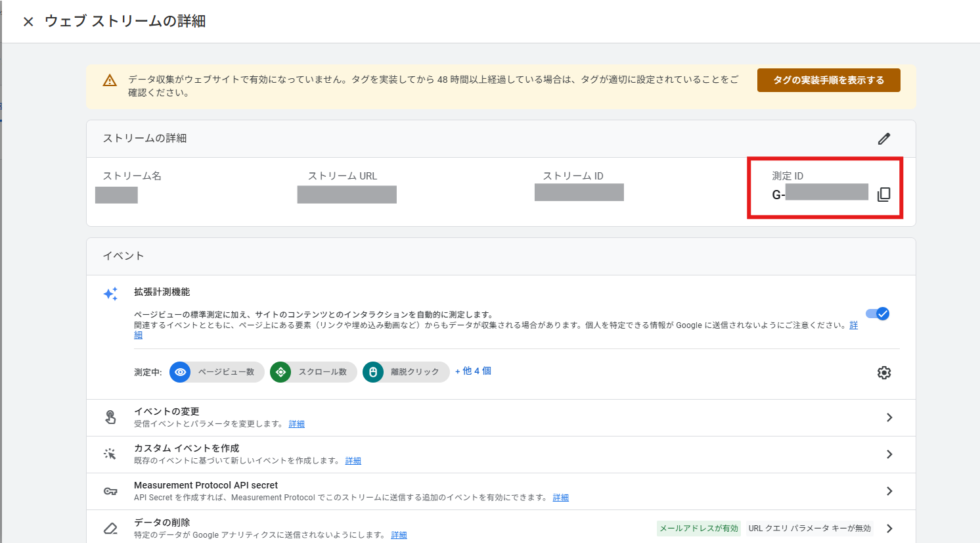The height and width of the screenshot is (543, 980).
Task: Click the イベントの変更 touch icon
Action: pos(110,417)
